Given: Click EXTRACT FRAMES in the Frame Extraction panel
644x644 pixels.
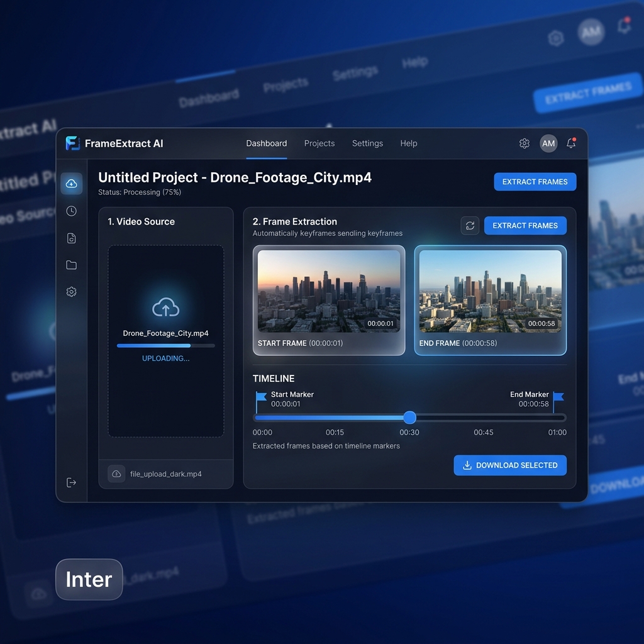Looking at the screenshot, I should click(525, 226).
